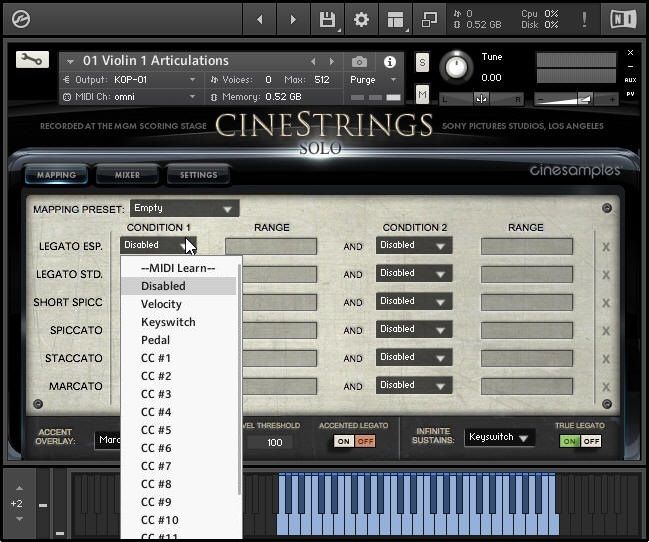The image size is (649, 542).
Task: Click the volume slider
Action: 576,99
